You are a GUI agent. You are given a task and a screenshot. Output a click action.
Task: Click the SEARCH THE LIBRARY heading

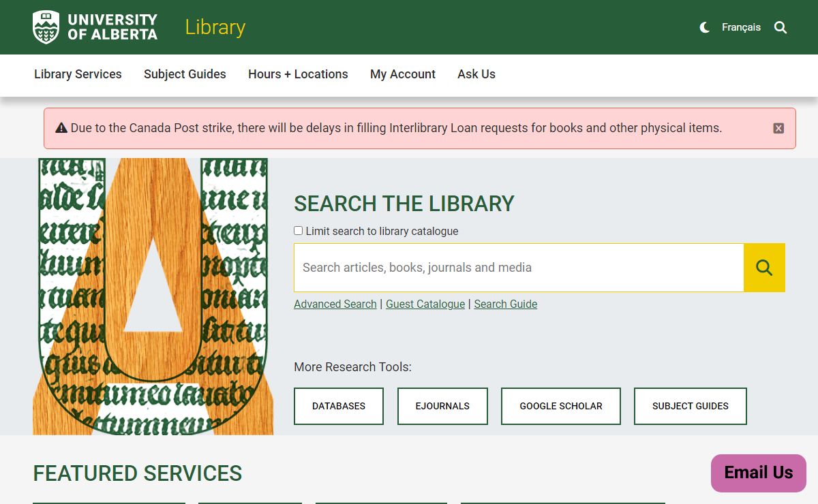404,204
